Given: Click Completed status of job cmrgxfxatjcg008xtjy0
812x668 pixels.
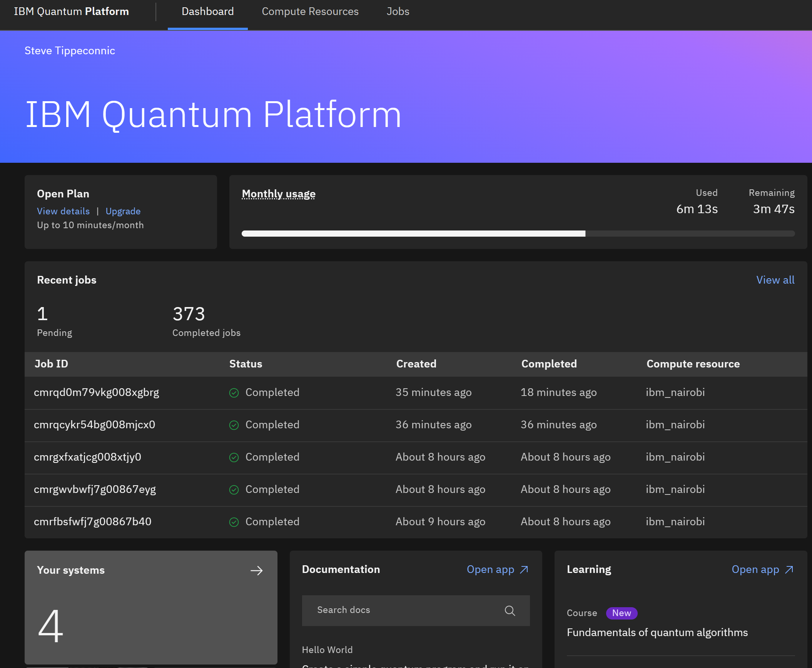Looking at the screenshot, I should pyautogui.click(x=272, y=457).
